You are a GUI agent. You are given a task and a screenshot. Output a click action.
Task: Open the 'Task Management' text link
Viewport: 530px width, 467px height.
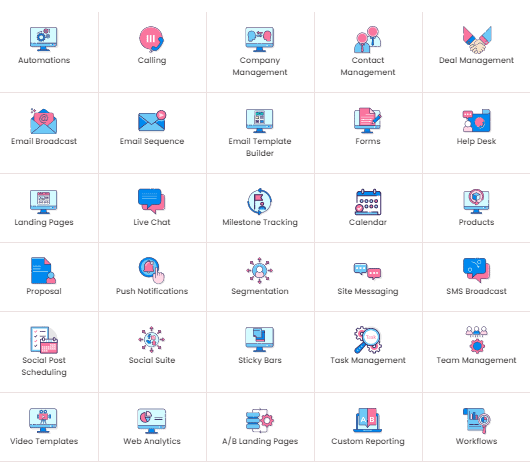[x=368, y=361]
